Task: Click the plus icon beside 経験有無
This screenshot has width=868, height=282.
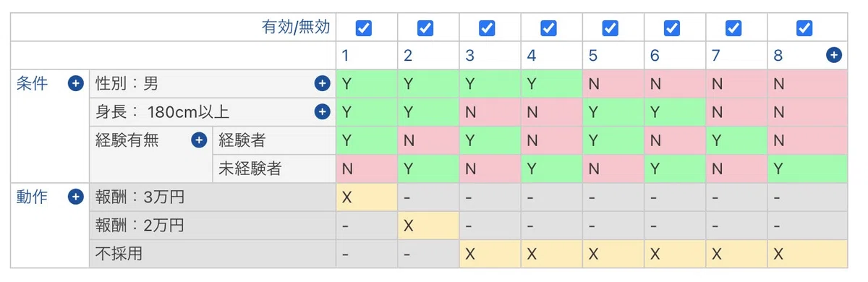Action: pyautogui.click(x=199, y=140)
